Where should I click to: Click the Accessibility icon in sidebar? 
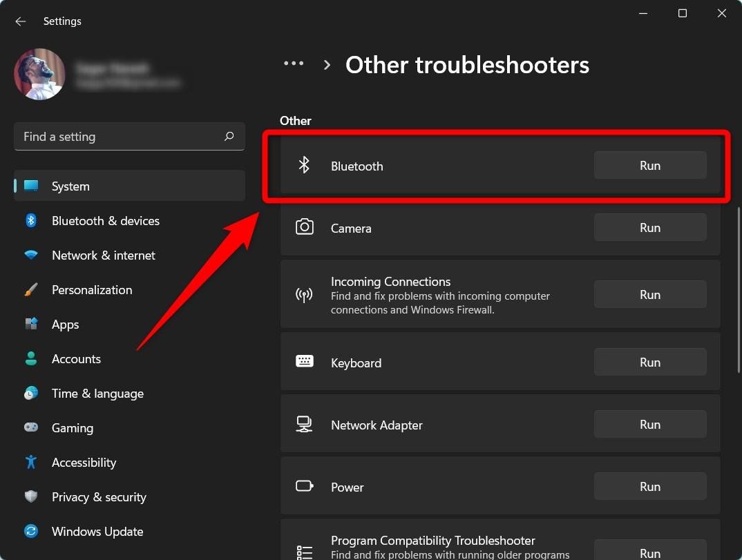[x=31, y=462]
